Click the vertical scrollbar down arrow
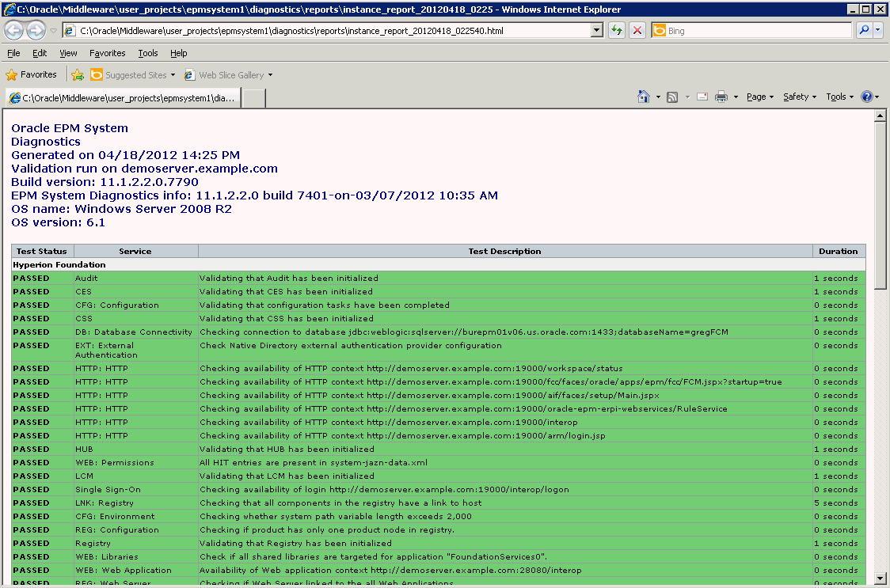890x588 pixels. click(x=880, y=579)
